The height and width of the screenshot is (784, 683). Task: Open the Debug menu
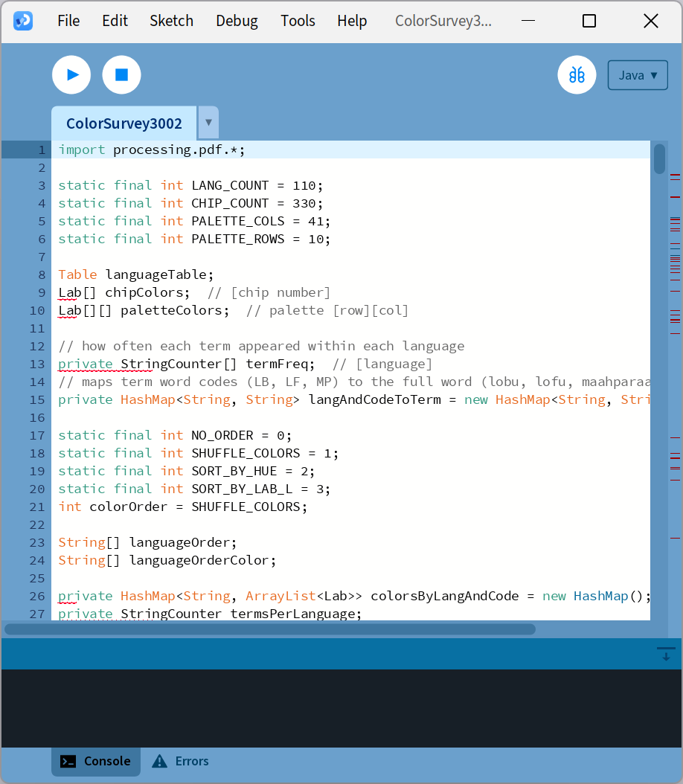coord(237,21)
